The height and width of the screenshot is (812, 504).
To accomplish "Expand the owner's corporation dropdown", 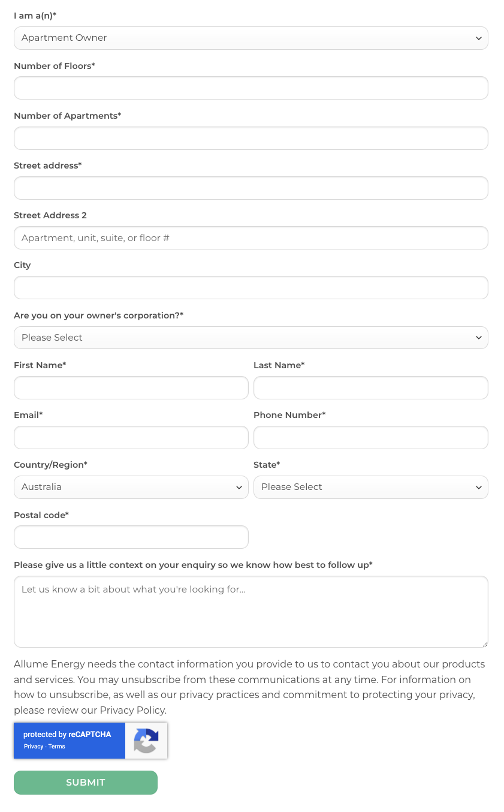I will pos(251,338).
